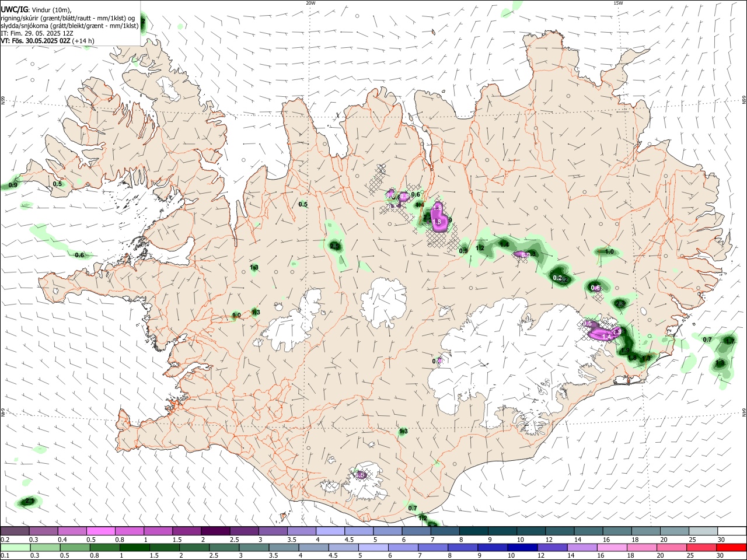The image size is (747, 560).
Task: Click the 15W longitude label
Action: coord(618,3)
